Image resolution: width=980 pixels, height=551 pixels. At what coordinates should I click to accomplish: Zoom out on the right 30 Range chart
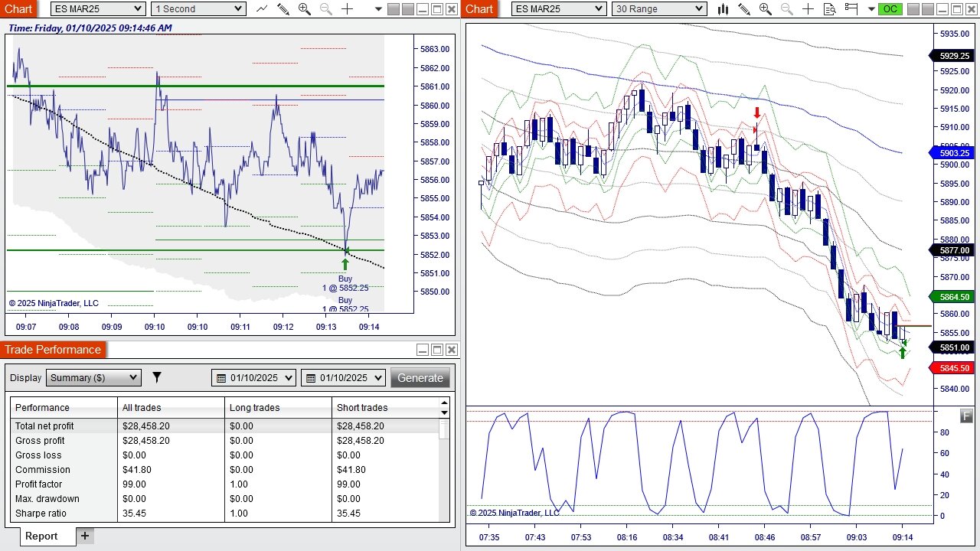(x=787, y=9)
